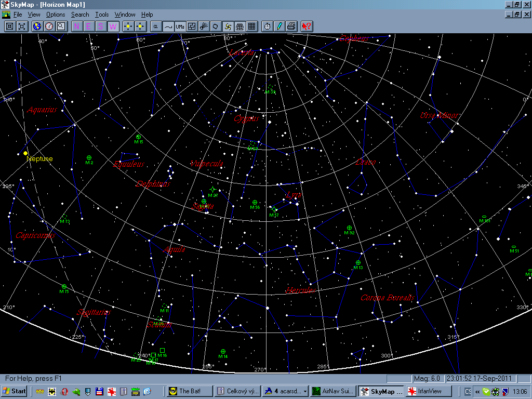The width and height of the screenshot is (532, 399).
Task: Toggle the curved coordinate grid icon
Action: click(240, 26)
